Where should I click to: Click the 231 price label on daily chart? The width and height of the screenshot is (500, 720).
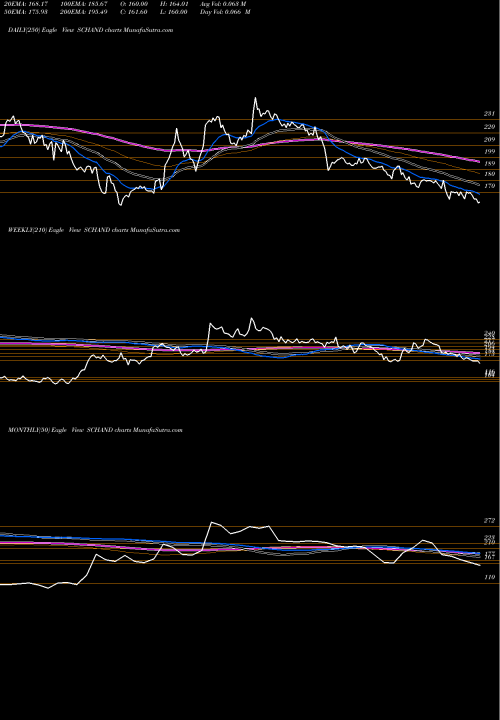[x=489, y=113]
